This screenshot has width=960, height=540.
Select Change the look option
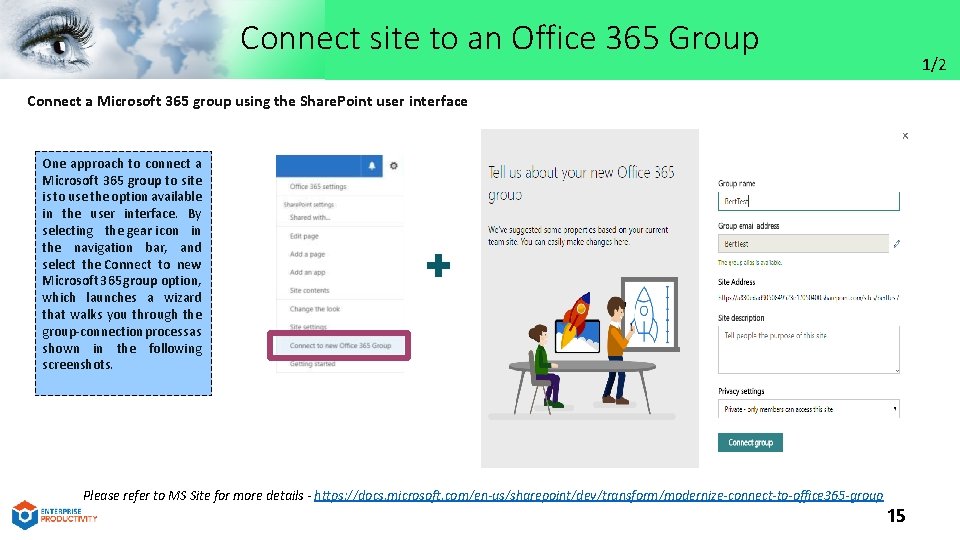click(x=315, y=309)
